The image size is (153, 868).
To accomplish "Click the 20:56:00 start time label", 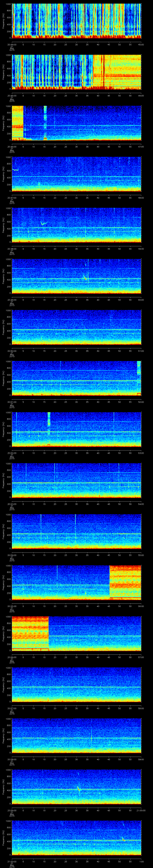I will point(12,657).
